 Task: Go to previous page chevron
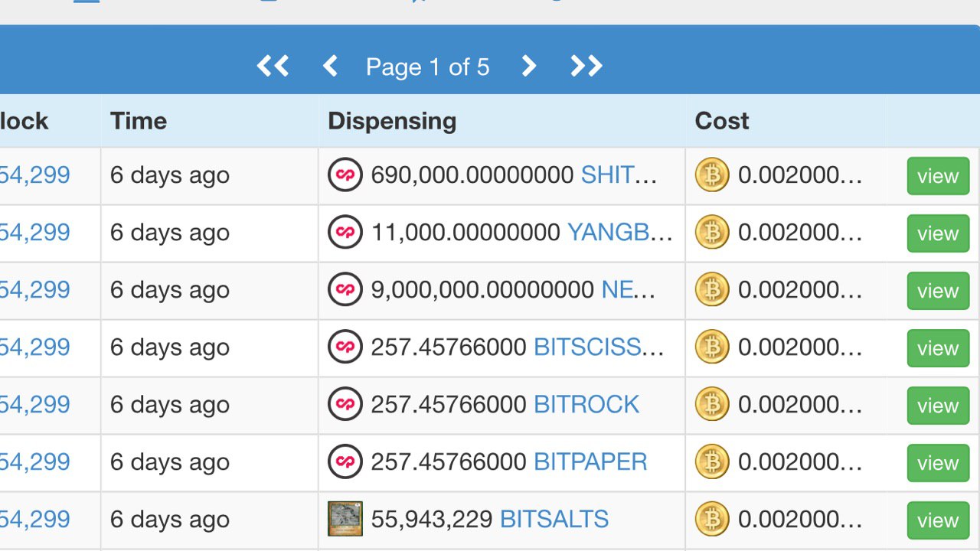tap(330, 67)
